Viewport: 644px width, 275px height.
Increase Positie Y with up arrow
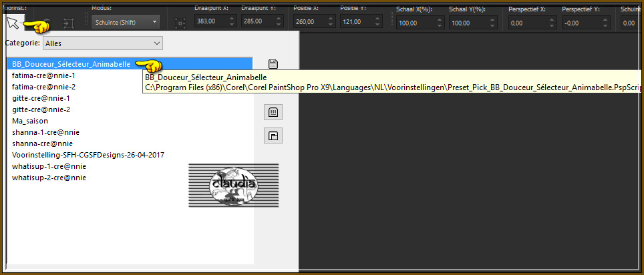[377, 19]
